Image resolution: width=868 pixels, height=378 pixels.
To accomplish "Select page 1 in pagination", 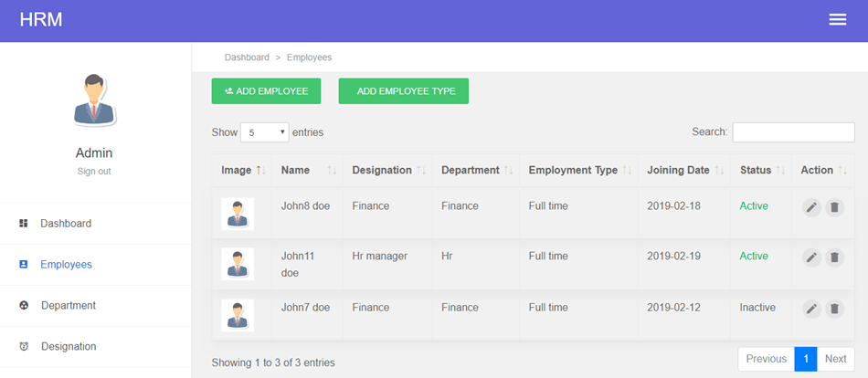I will 806,359.
